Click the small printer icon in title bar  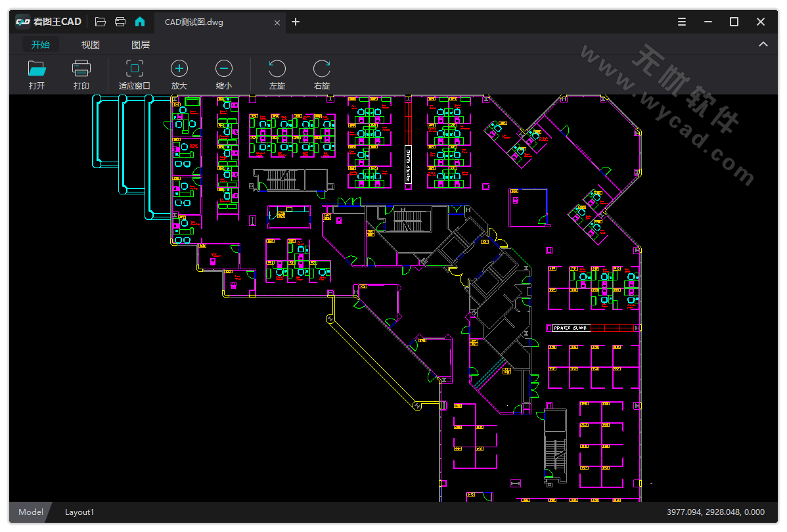120,22
